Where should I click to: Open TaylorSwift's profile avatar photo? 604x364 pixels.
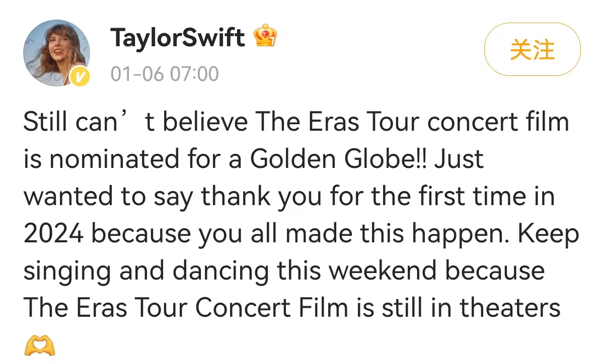(x=56, y=53)
